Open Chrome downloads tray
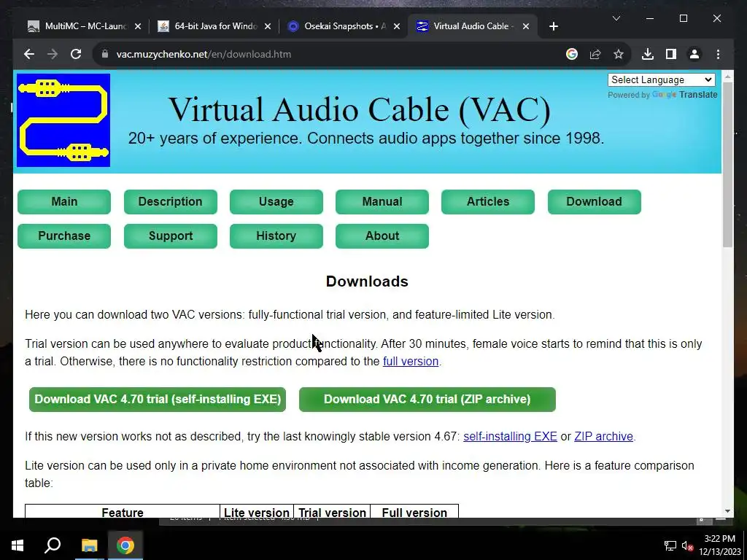 [648, 54]
